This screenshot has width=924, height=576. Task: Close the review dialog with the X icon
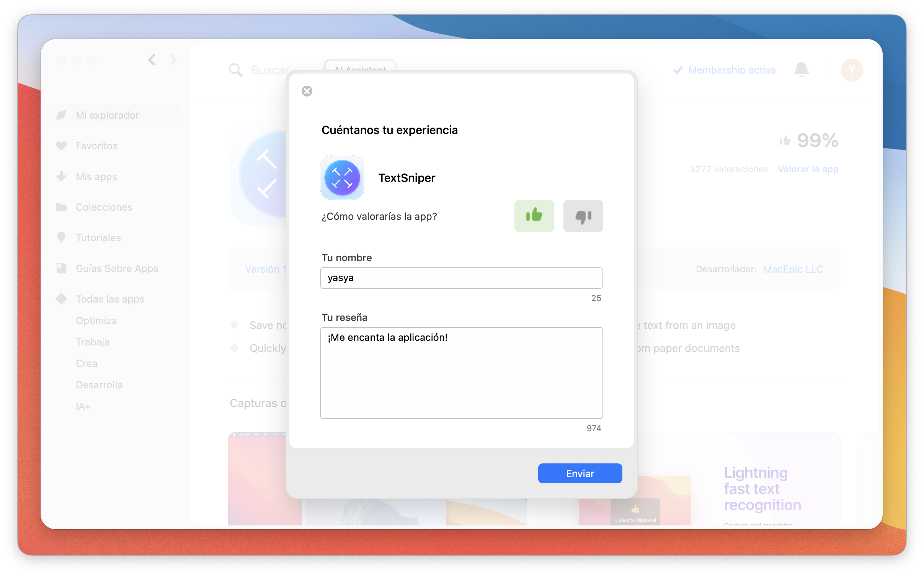pyautogui.click(x=307, y=91)
